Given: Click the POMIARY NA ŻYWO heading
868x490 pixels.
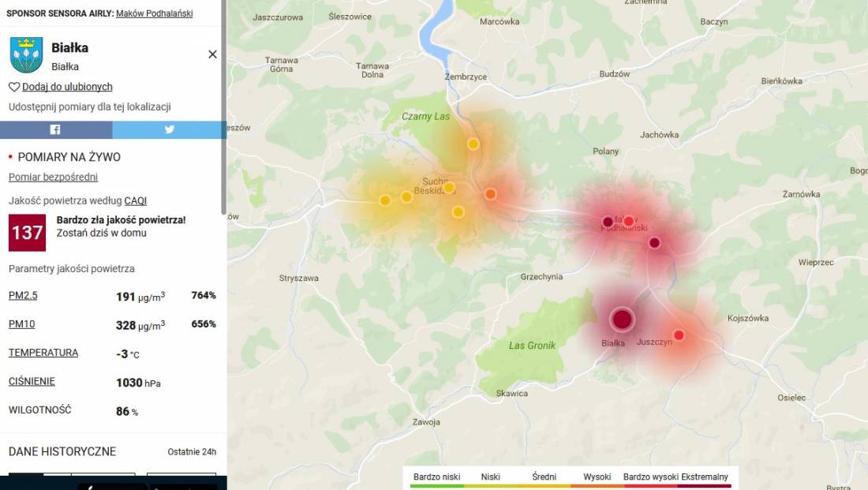Looking at the screenshot, I should (x=69, y=157).
